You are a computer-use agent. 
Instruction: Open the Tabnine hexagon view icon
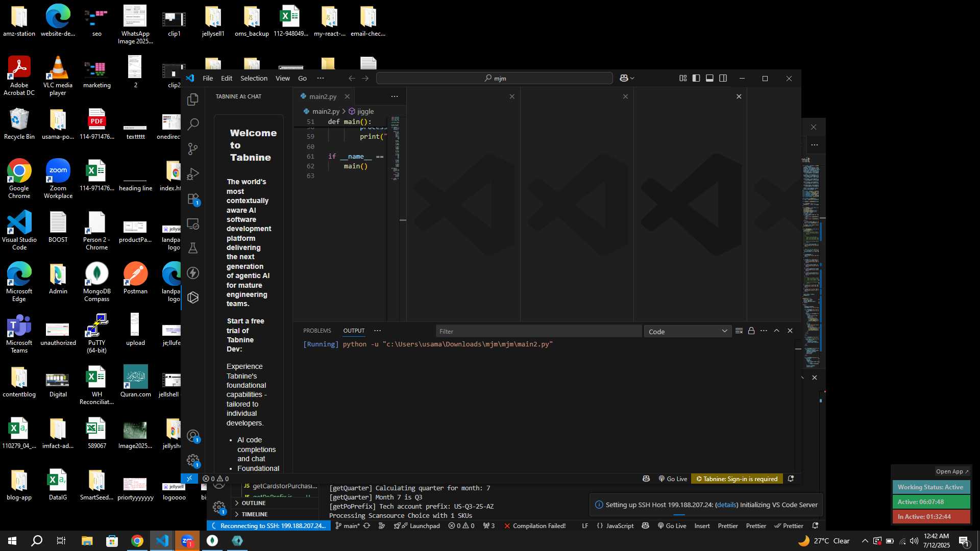(x=193, y=297)
